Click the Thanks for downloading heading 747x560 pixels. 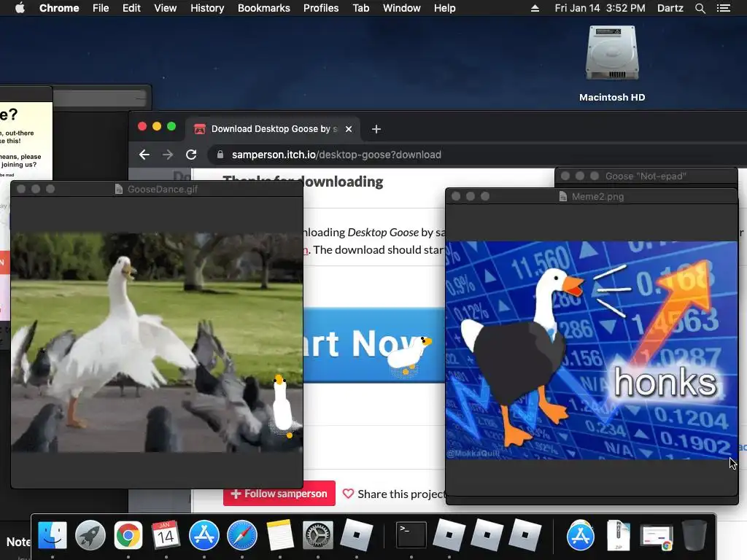tap(343, 182)
